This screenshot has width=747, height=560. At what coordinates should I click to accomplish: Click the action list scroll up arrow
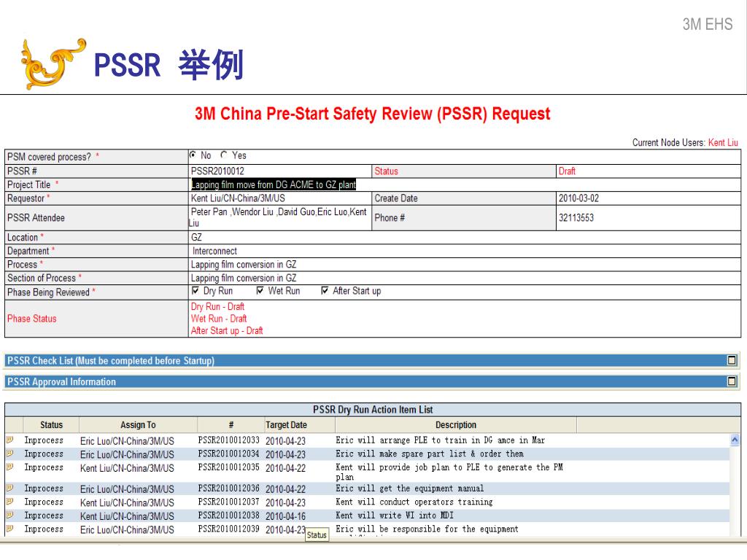[x=735, y=440]
